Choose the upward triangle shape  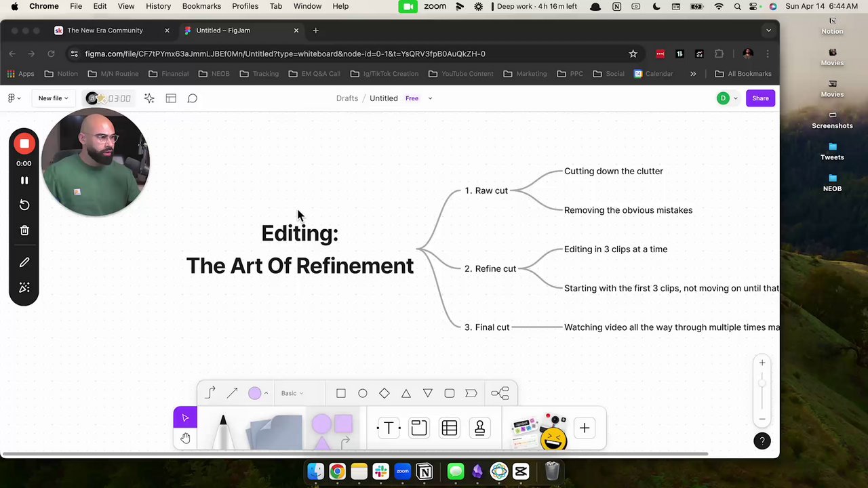click(x=406, y=393)
